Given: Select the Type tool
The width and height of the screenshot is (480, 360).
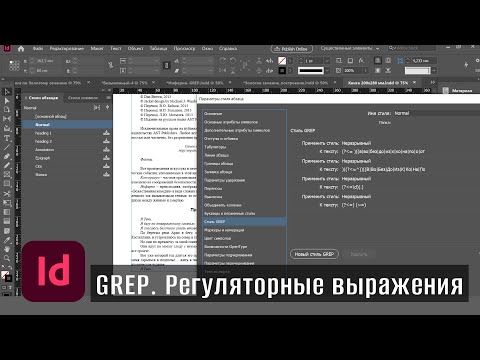Looking at the screenshot, I should [7, 138].
